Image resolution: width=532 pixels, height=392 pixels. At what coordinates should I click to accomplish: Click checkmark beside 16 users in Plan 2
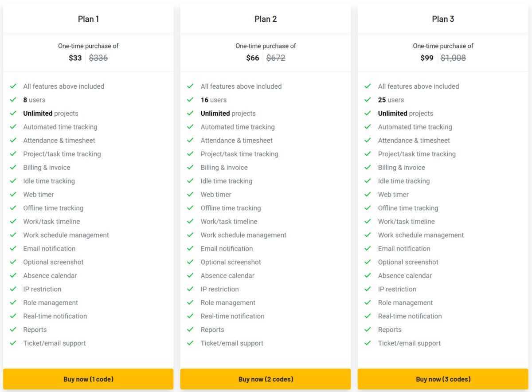coord(191,100)
